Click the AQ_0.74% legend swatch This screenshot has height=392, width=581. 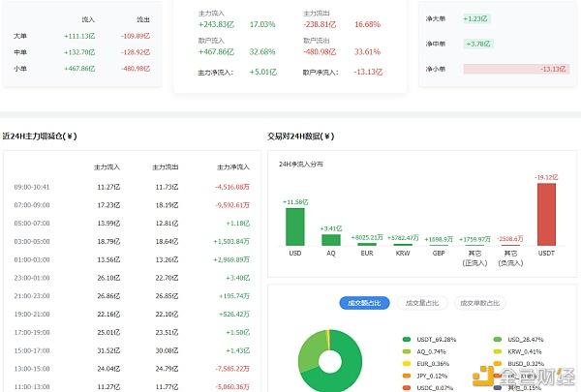pyautogui.click(x=407, y=351)
